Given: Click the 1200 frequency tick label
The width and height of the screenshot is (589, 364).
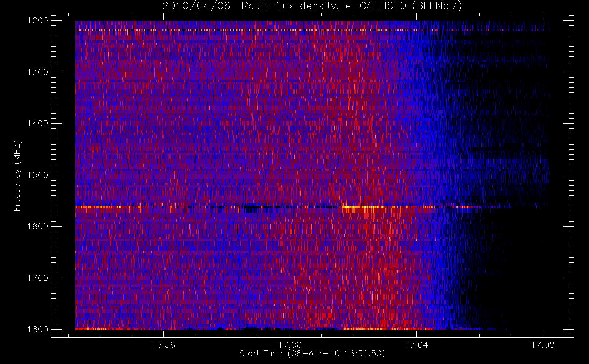Looking at the screenshot, I should point(38,21).
